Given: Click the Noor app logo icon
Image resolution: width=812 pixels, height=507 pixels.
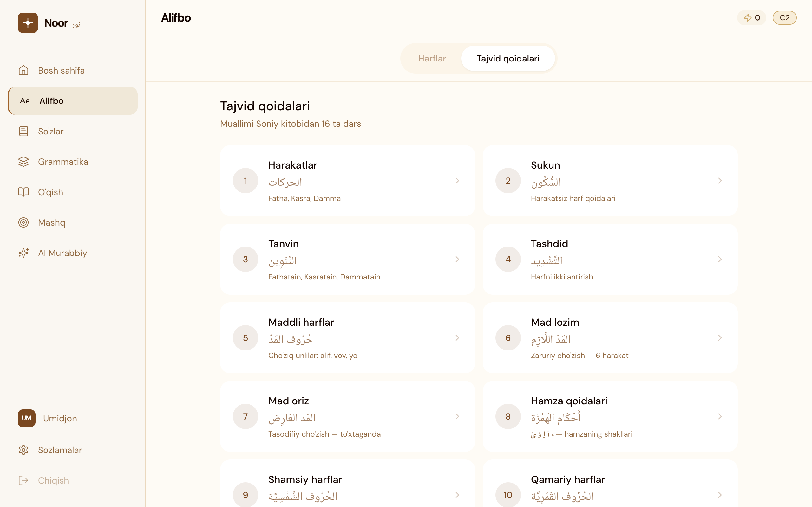Looking at the screenshot, I should [x=28, y=23].
